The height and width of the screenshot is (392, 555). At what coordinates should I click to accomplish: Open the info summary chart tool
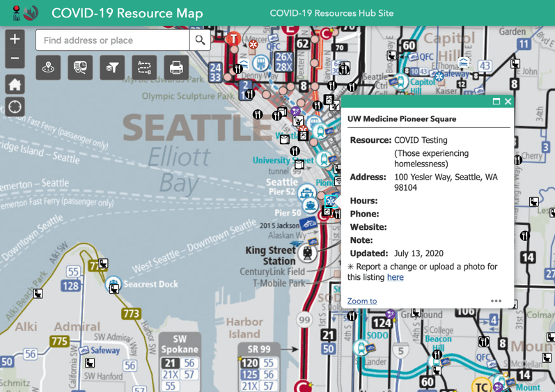[x=80, y=68]
